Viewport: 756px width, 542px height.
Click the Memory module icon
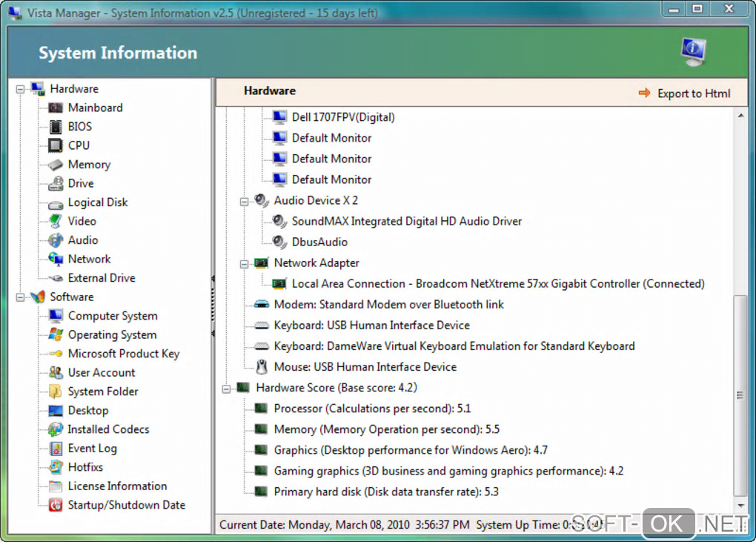pos(56,165)
